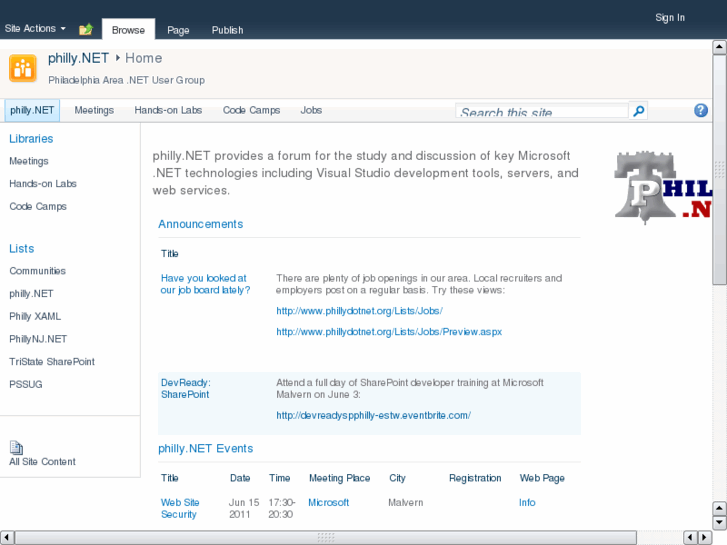The height and width of the screenshot is (545, 727).
Task: Open the Philly XAML list link
Action: [x=35, y=316]
